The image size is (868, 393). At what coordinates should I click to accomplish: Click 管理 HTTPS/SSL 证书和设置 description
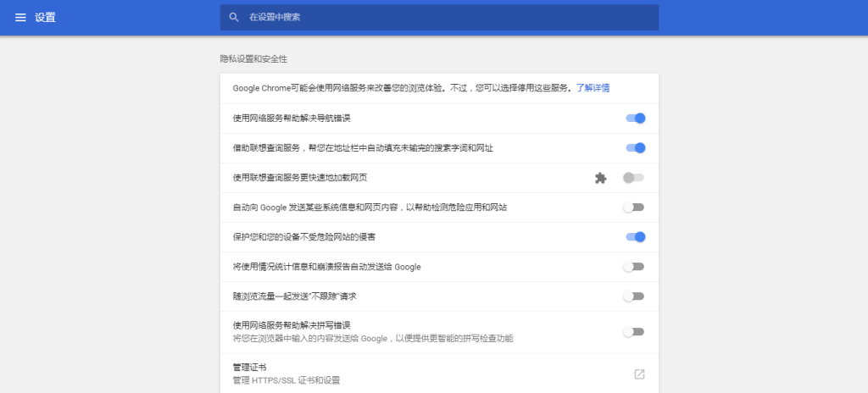287,380
